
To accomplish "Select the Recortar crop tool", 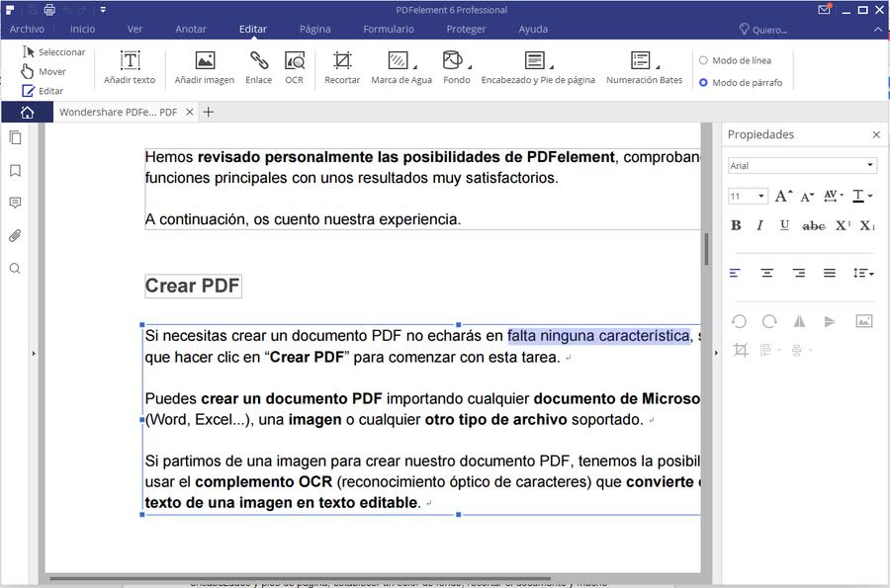I will (342, 67).
